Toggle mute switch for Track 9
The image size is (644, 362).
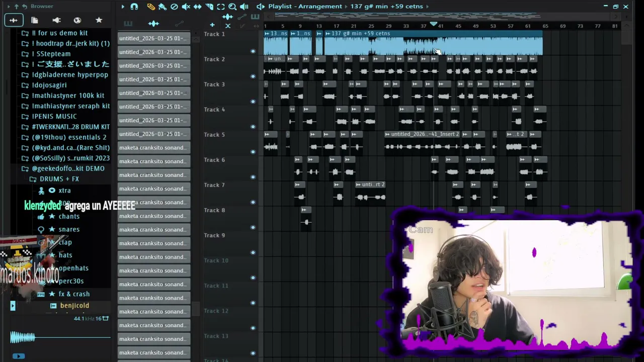253,252
